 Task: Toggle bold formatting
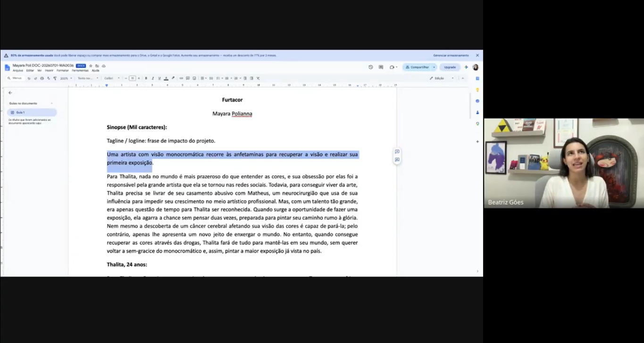pos(146,78)
